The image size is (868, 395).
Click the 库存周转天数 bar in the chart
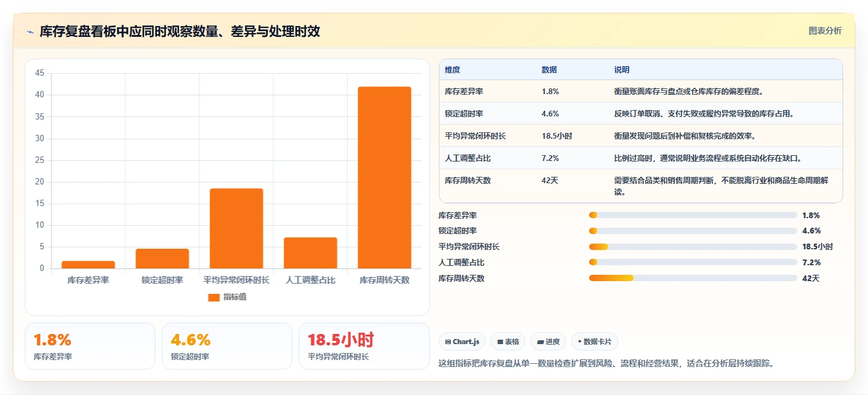(x=385, y=177)
